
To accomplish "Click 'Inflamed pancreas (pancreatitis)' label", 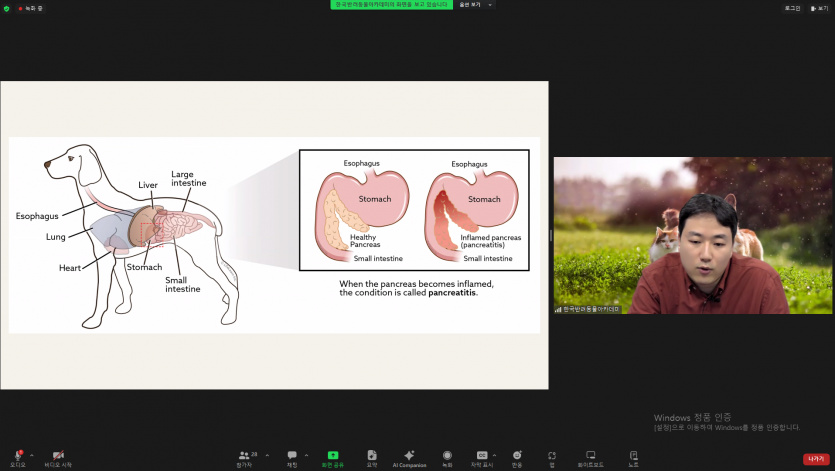I will click(x=490, y=241).
